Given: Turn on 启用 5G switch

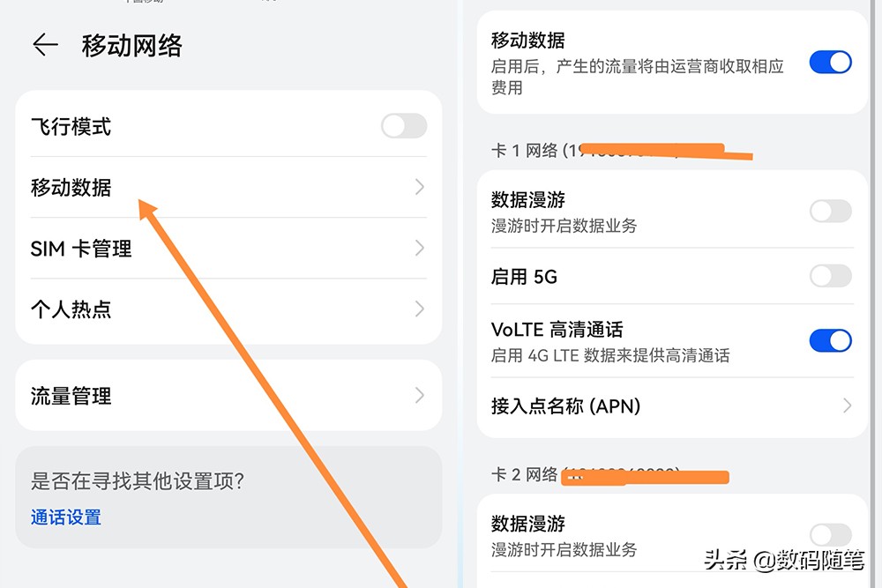Looking at the screenshot, I should click(x=830, y=276).
